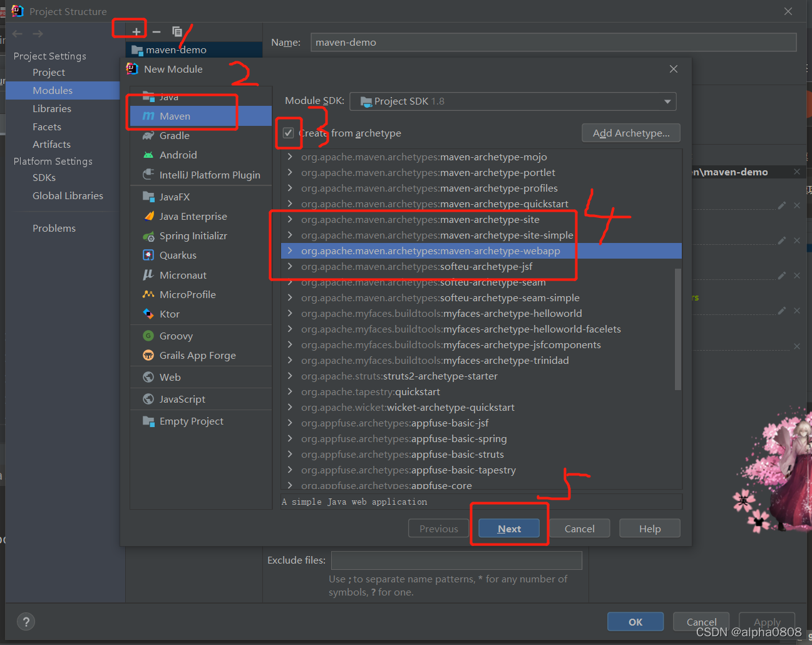The height and width of the screenshot is (645, 812).
Task: Click the help question mark icon
Action: pos(26,622)
